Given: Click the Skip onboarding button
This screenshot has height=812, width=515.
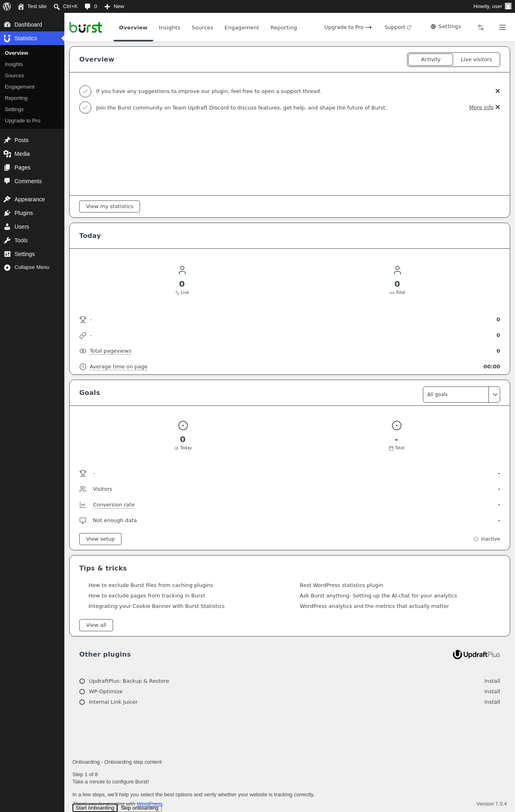Looking at the screenshot, I should click(140, 808).
